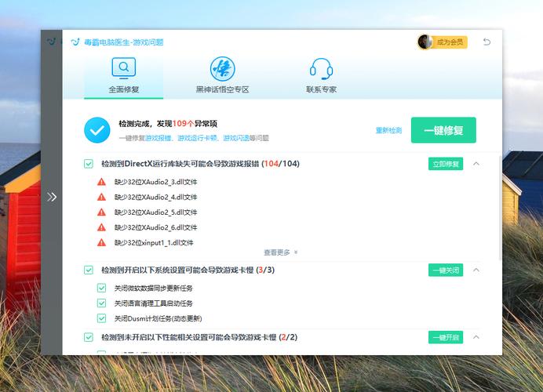The width and height of the screenshot is (543, 392).
Task: Click the warning icon for XAudio2_4.dll
Action: (101, 197)
